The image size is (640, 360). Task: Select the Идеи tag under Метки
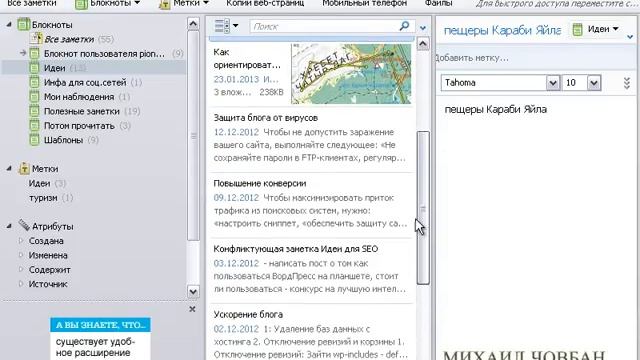pyautogui.click(x=39, y=184)
